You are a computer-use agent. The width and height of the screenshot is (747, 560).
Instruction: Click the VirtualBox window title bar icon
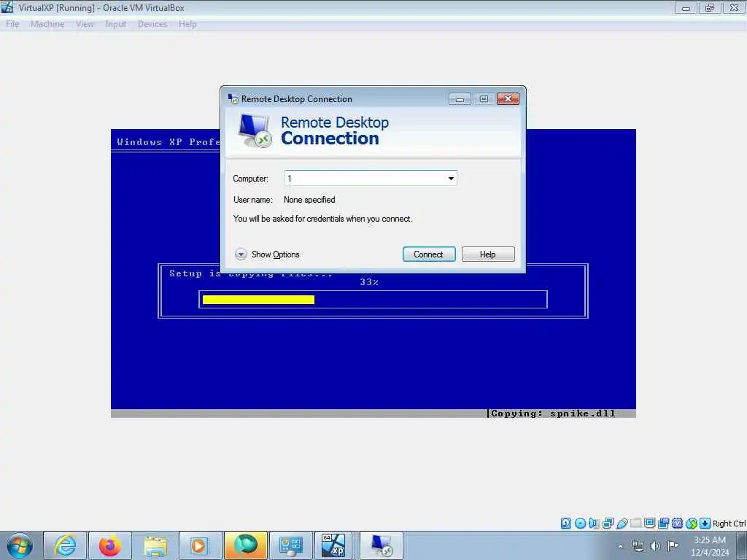click(x=7, y=7)
